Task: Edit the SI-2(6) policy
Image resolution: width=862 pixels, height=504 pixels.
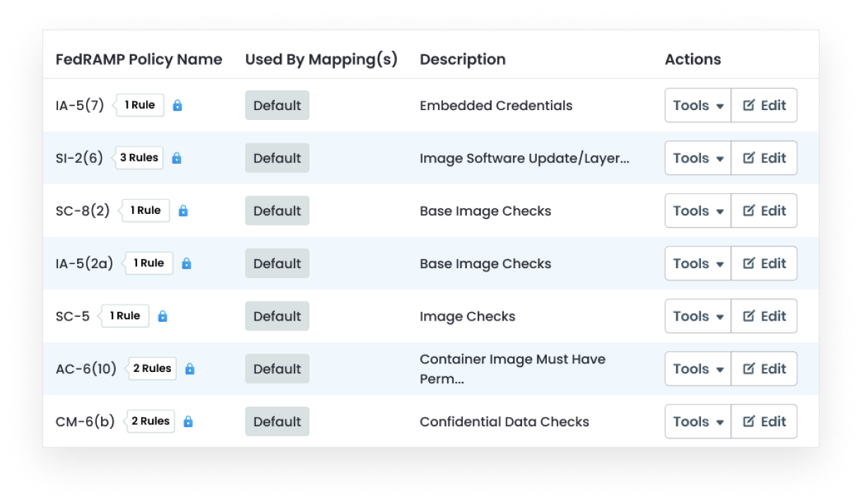Action: (764, 158)
